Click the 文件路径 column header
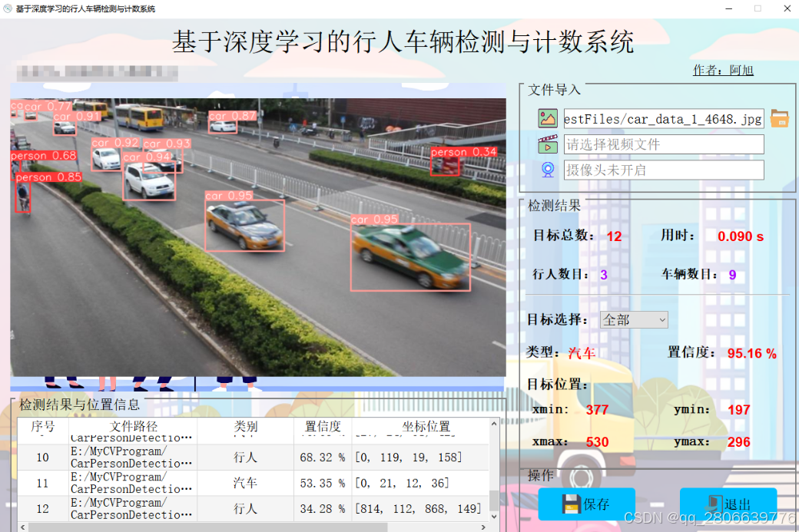The width and height of the screenshot is (799, 532). click(133, 426)
